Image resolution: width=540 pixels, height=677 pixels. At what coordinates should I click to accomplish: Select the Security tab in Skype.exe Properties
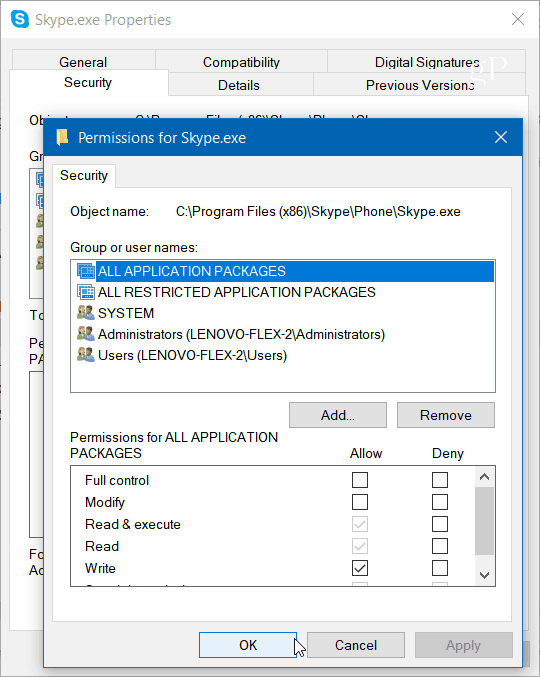pyautogui.click(x=88, y=82)
